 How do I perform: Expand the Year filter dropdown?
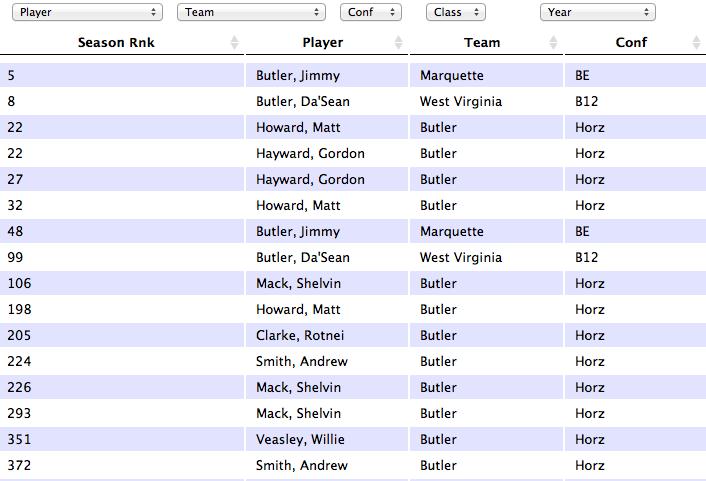(597, 12)
